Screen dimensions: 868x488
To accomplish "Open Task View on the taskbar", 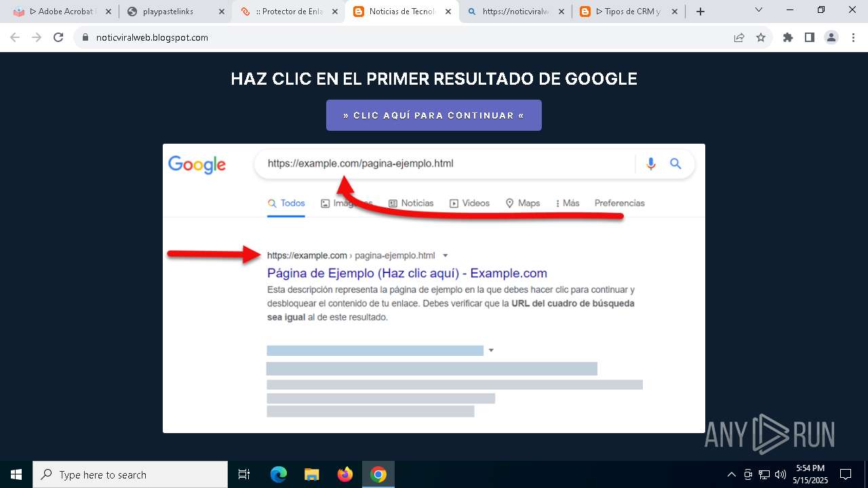I will click(x=244, y=474).
